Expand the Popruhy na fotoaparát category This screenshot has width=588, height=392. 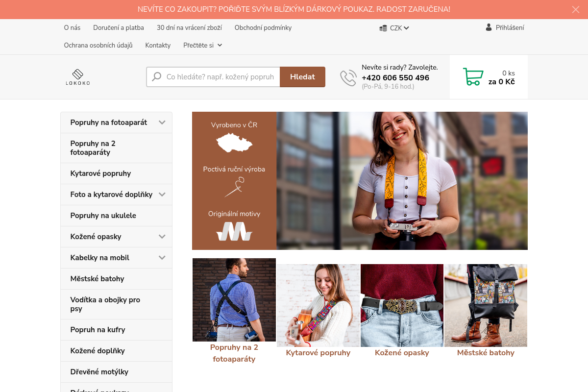click(x=162, y=122)
